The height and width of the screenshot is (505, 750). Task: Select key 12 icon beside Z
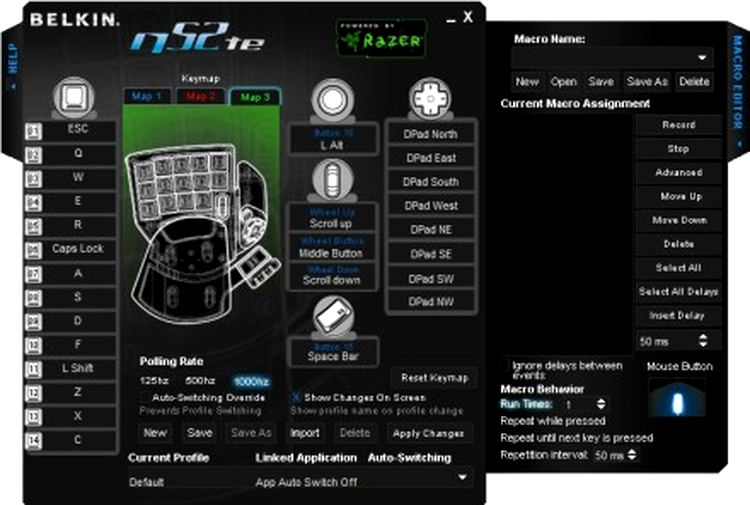tap(33, 394)
